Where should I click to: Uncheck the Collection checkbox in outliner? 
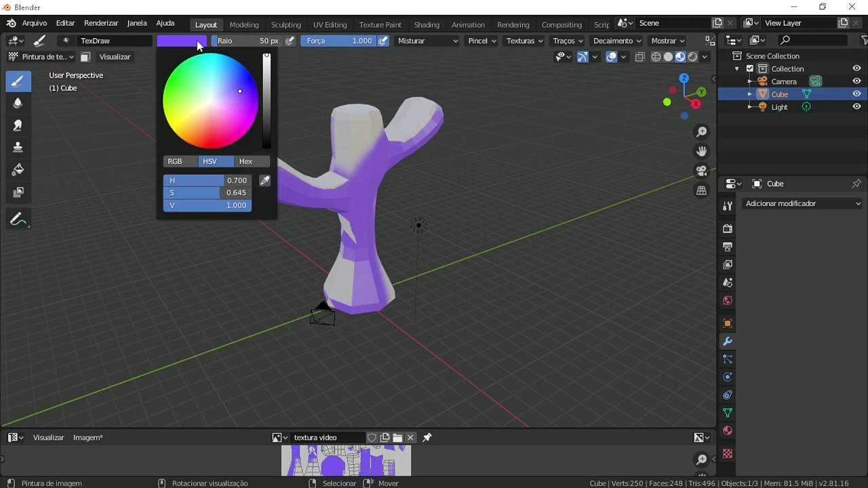pyautogui.click(x=750, y=68)
